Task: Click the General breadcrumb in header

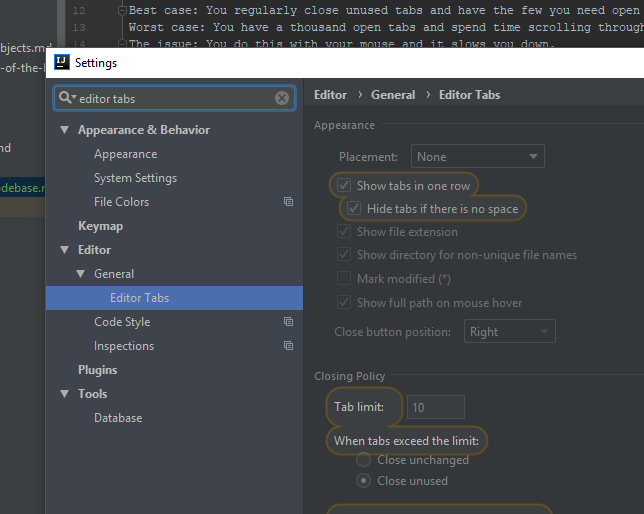Action: [x=393, y=95]
